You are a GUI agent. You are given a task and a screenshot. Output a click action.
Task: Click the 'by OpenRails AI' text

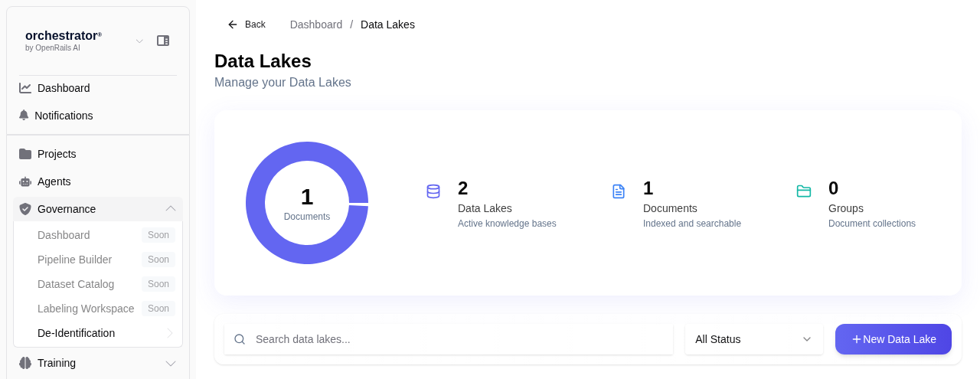[x=53, y=47]
